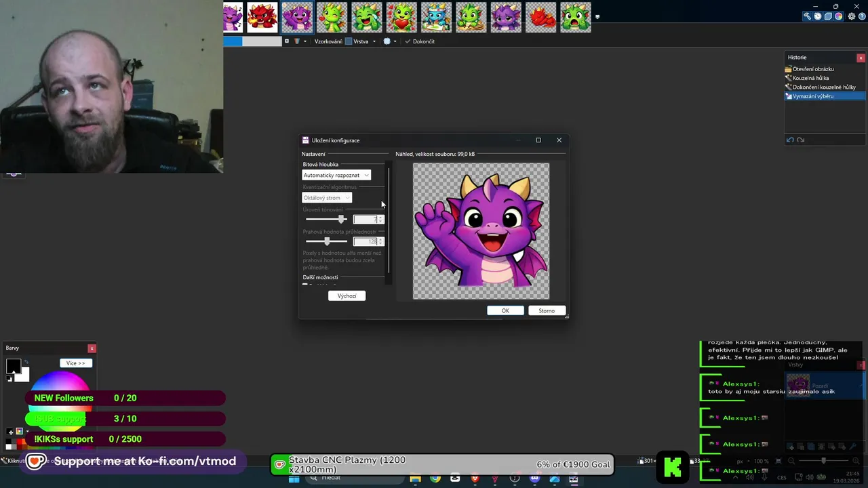
Task: Open the green dragon holding heart image tab
Action: 401,17
